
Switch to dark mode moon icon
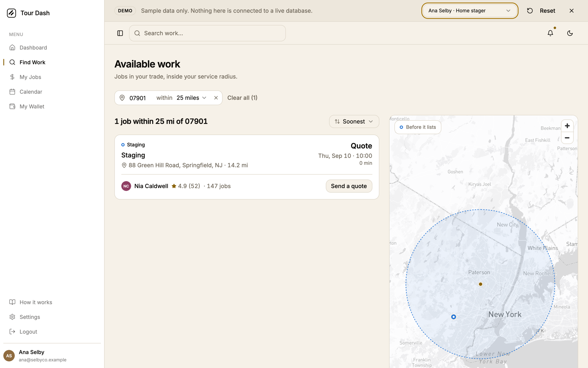570,33
